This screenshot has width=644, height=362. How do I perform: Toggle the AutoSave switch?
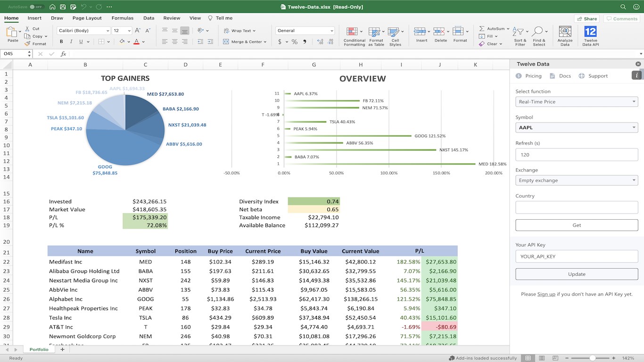pos(36,7)
